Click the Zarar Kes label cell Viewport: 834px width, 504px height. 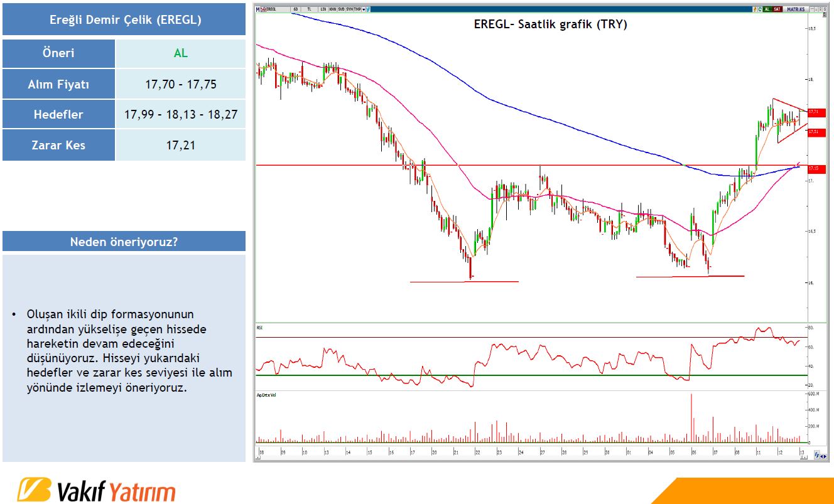pyautogui.click(x=58, y=145)
